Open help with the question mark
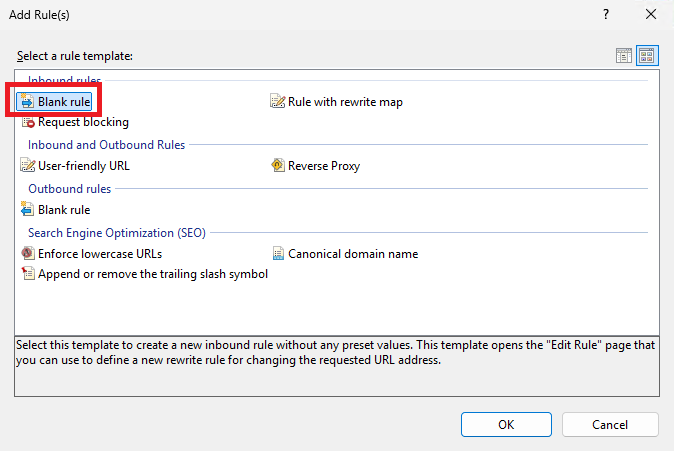This screenshot has height=451, width=674. coord(606,15)
